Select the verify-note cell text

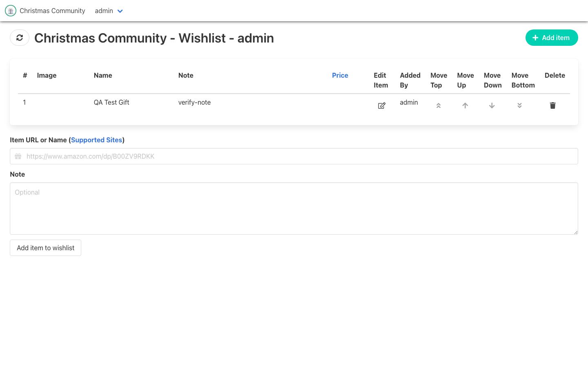194,102
